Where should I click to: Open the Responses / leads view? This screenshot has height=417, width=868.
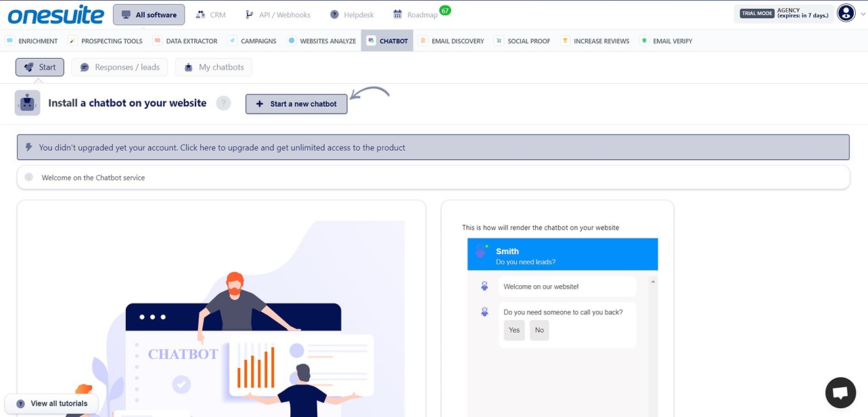pos(119,67)
